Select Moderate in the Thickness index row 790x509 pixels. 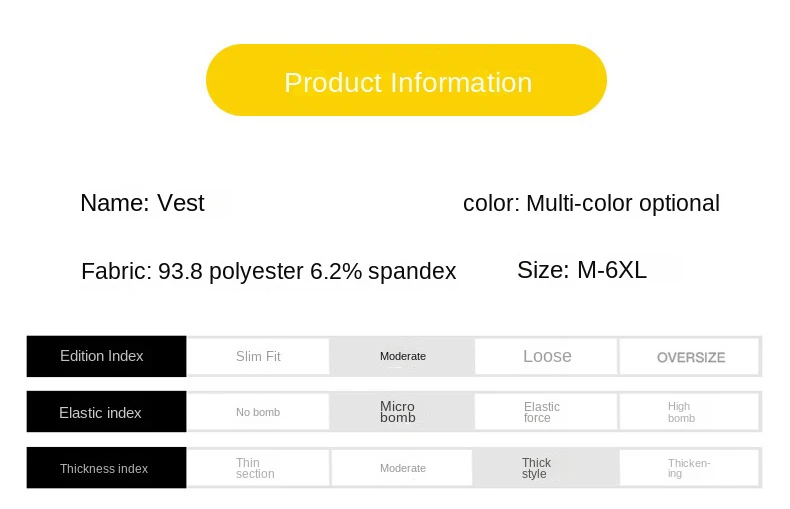coord(402,468)
